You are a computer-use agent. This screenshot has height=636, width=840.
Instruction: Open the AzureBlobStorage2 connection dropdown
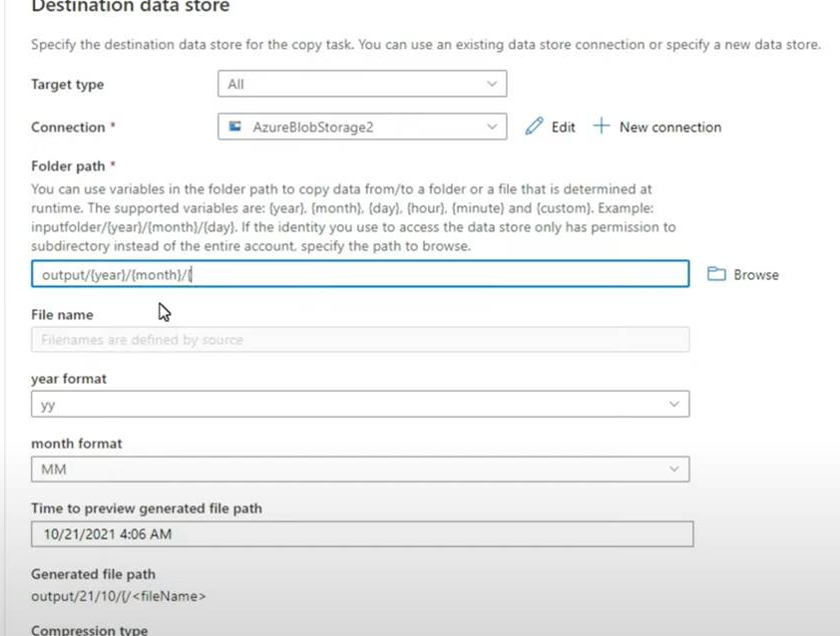361,127
